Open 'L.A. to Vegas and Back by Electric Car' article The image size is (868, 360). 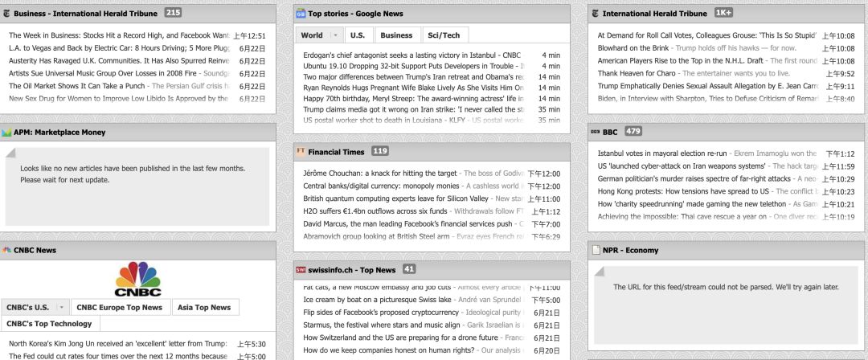click(x=118, y=48)
